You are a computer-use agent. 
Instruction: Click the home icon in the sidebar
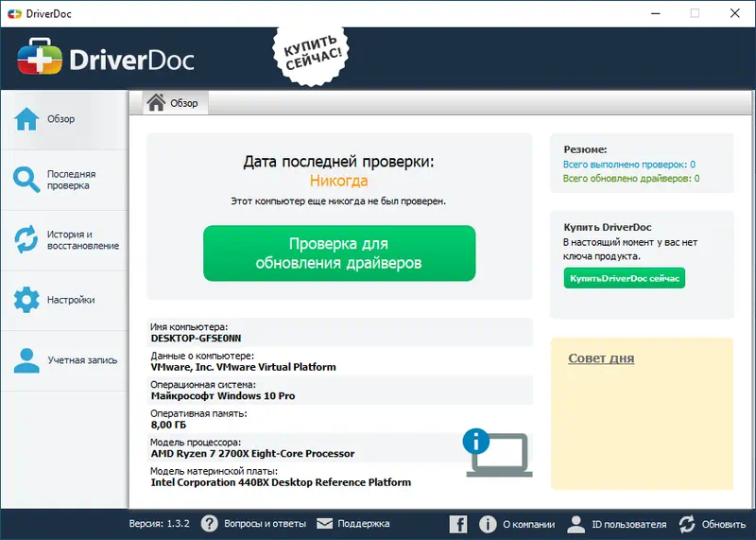[26, 119]
